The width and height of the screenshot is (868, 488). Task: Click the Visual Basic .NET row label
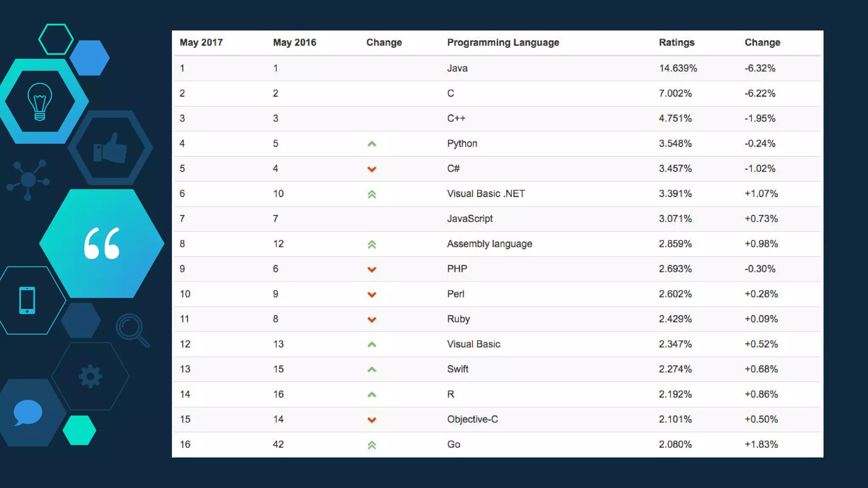(486, 194)
